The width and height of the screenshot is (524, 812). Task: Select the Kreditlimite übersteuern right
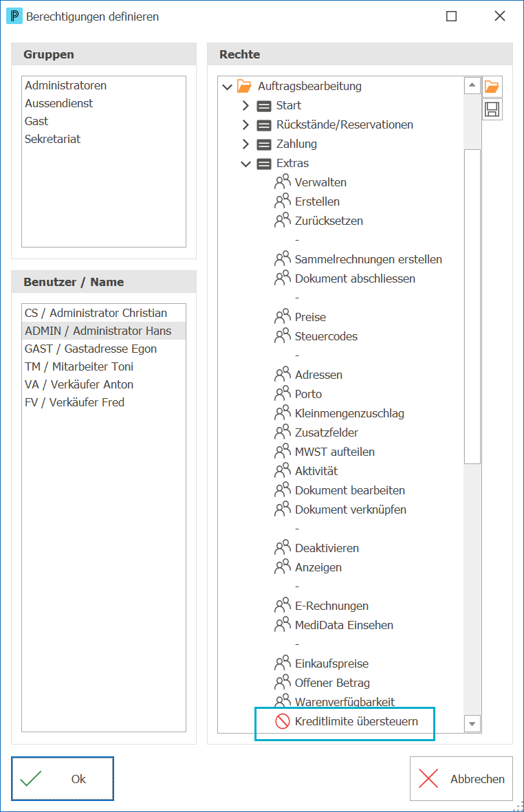point(356,721)
